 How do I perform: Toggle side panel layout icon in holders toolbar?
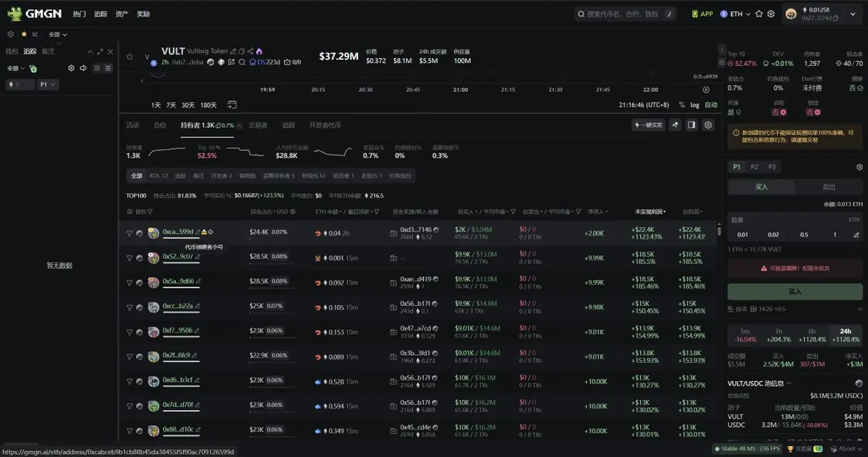pos(692,125)
